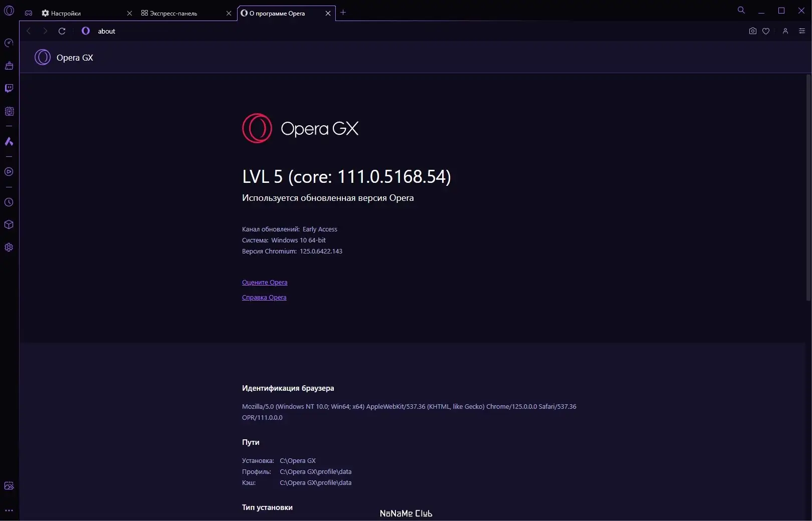Open the Справка Opera help link
Viewport: 812px width, 521px height.
264,298
